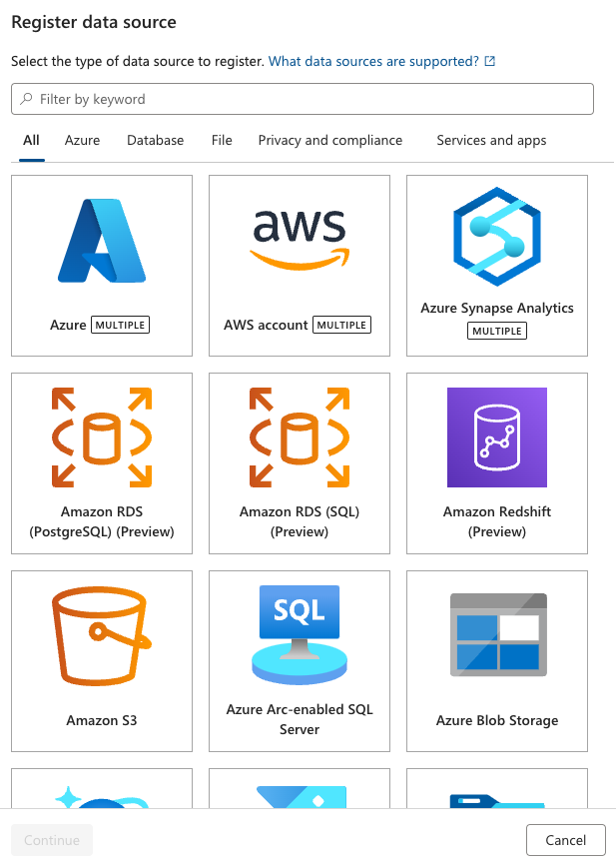Click the search magnifier icon in filter box
Screen dimensions: 616x866
click(x=26, y=99)
